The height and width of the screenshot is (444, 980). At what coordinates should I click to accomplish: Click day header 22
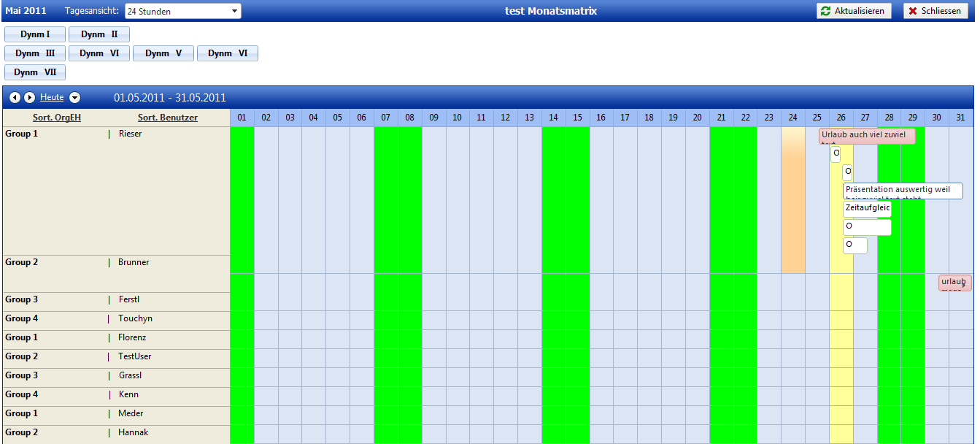(x=746, y=118)
